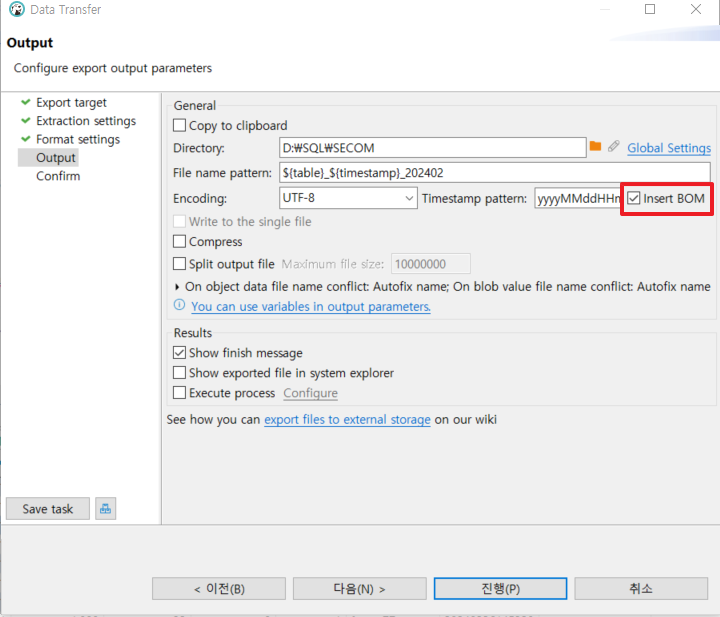The image size is (720, 617).
Task: Click into the File name pattern field
Action: click(x=495, y=173)
